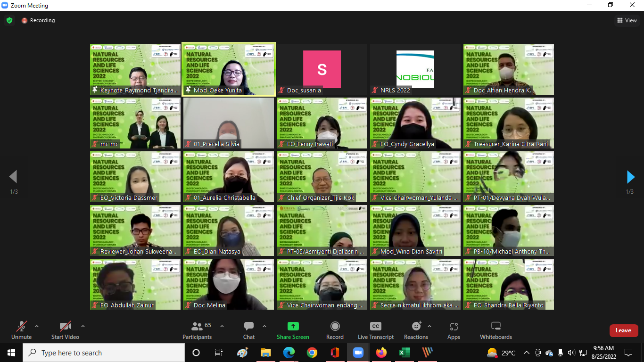Turn on camera with Start Video
The width and height of the screenshot is (644, 362).
point(65,330)
